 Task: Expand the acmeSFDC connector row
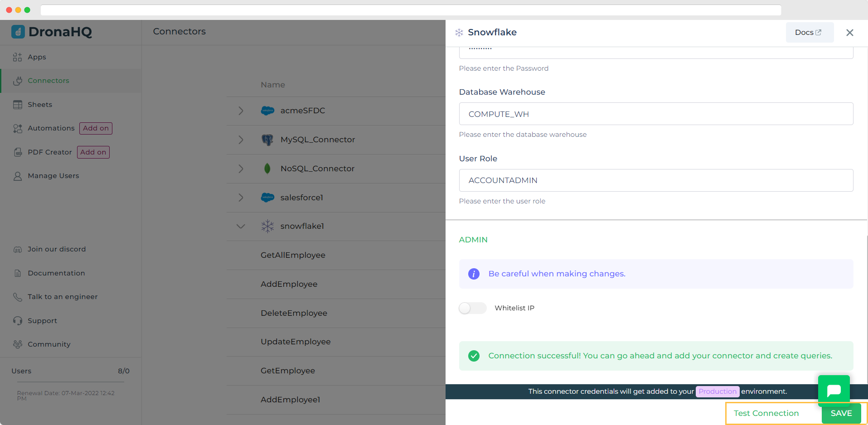(241, 111)
